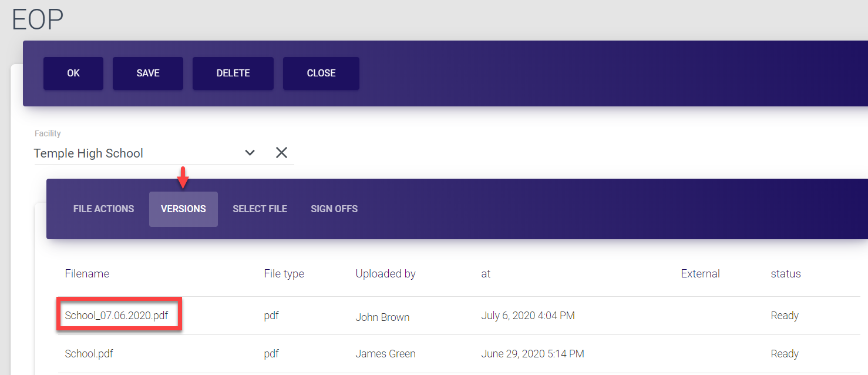Viewport: 868px width, 375px height.
Task: Open the SELECT FILE option
Action: click(260, 209)
